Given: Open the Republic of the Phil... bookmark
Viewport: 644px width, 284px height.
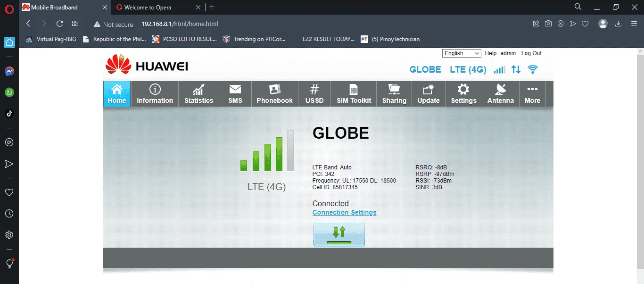Looking at the screenshot, I should (x=114, y=39).
